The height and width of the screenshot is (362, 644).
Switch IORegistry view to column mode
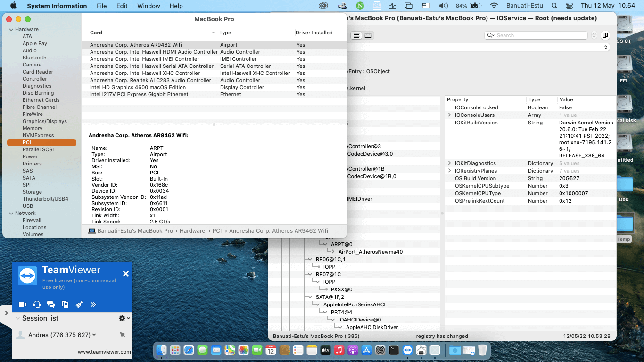point(368,35)
